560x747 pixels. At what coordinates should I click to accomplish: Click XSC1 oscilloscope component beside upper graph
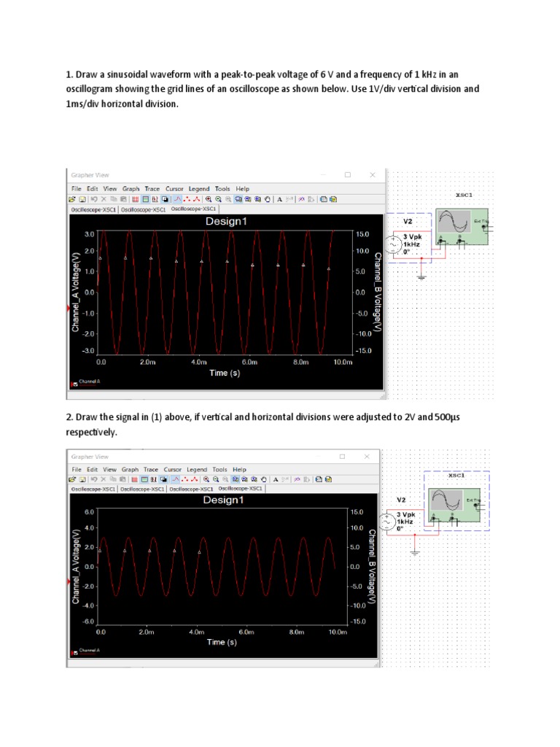coord(462,227)
